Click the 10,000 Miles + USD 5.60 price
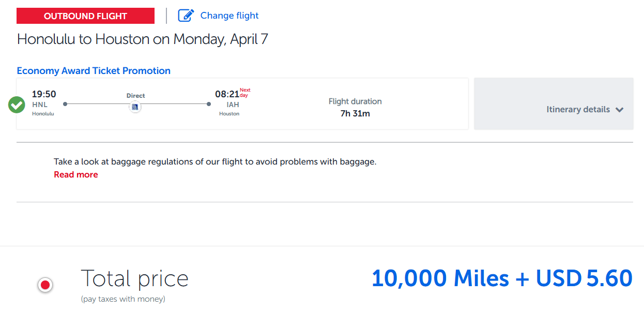Screen dimensions: 644x311 tap(502, 278)
